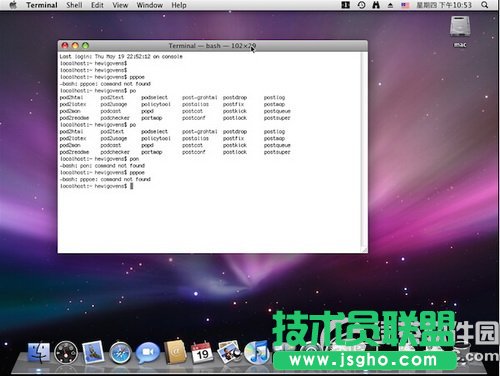Click the eject icon in menu bar
The image size is (500, 376).
coord(390,5)
